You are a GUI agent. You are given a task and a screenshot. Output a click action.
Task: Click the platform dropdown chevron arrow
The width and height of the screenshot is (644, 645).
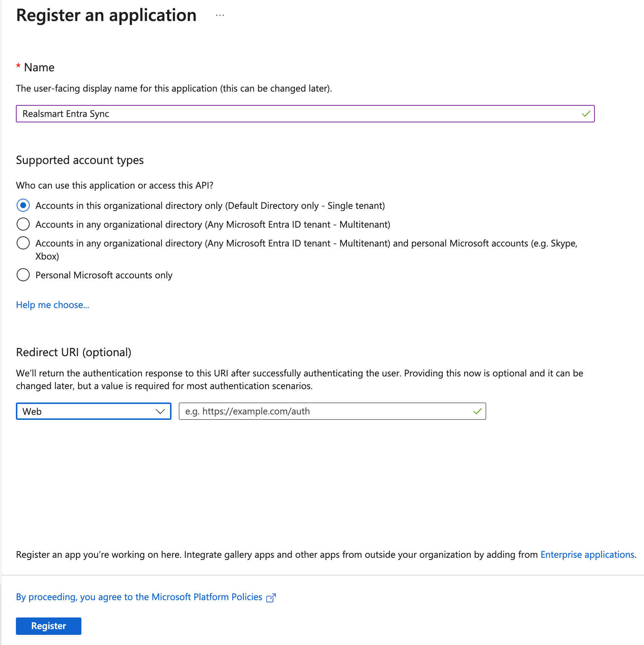tap(160, 412)
